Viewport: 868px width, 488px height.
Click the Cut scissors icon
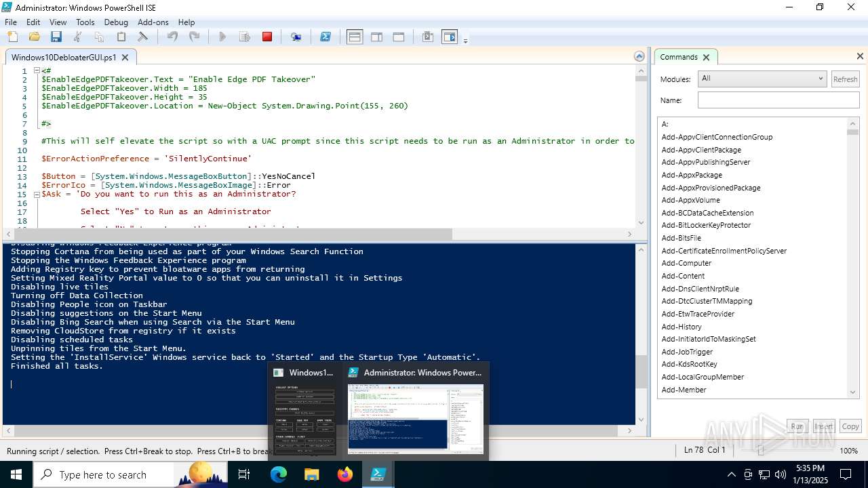click(x=77, y=37)
